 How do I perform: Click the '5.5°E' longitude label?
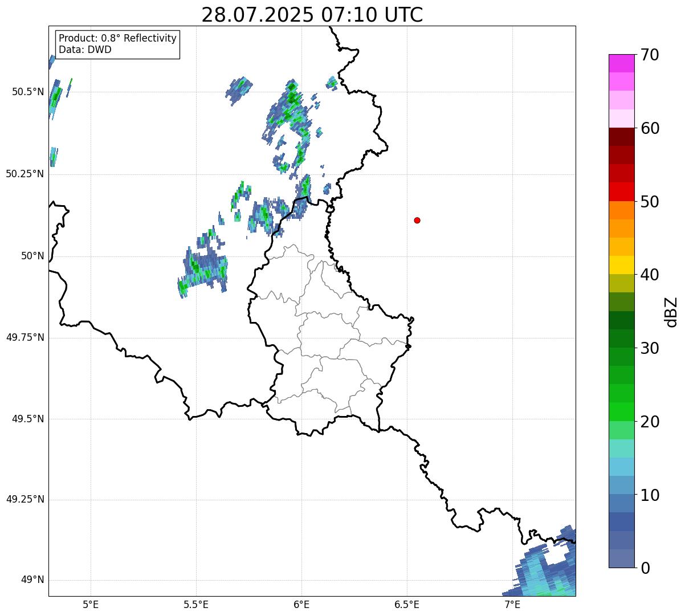point(196,604)
